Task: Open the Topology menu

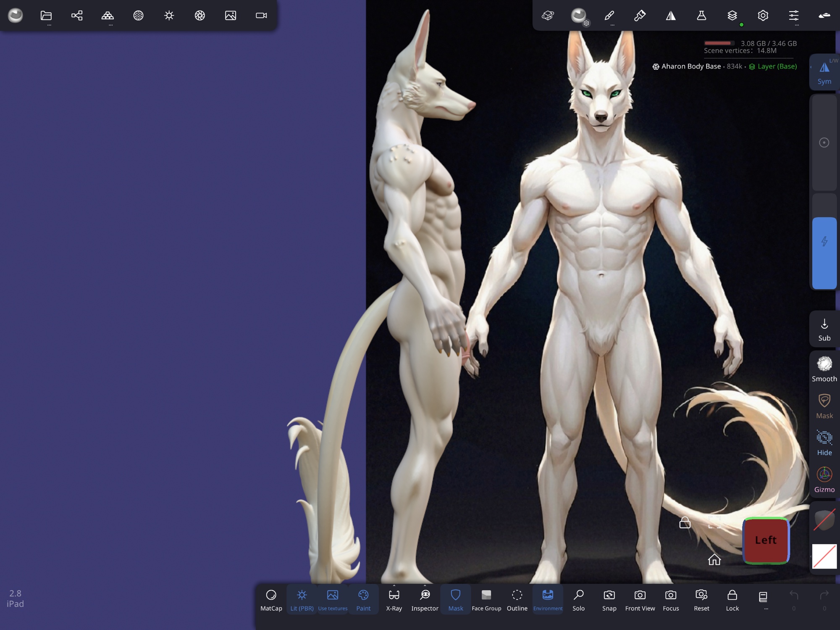Action: click(108, 16)
